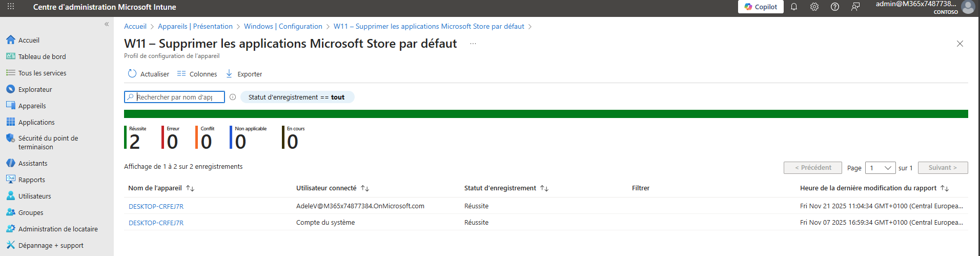Open Assistants in the sidebar
Viewport: 980px width, 256px height.
coord(33,163)
